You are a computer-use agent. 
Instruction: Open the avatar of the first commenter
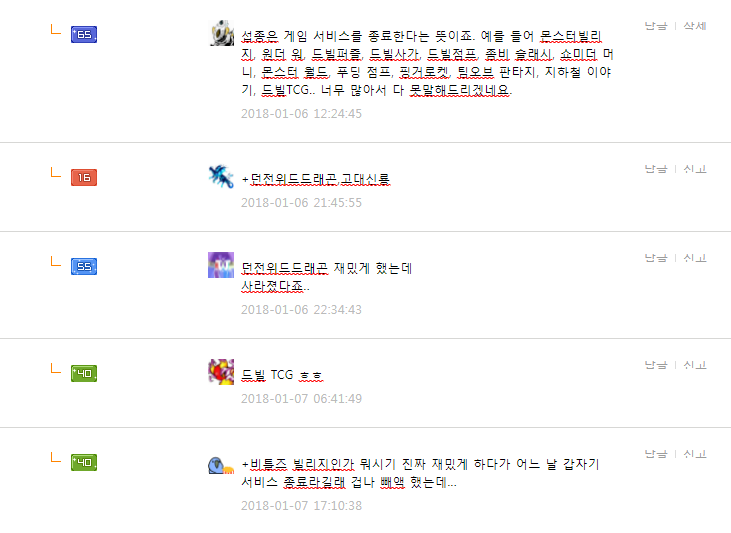pyautogui.click(x=221, y=33)
